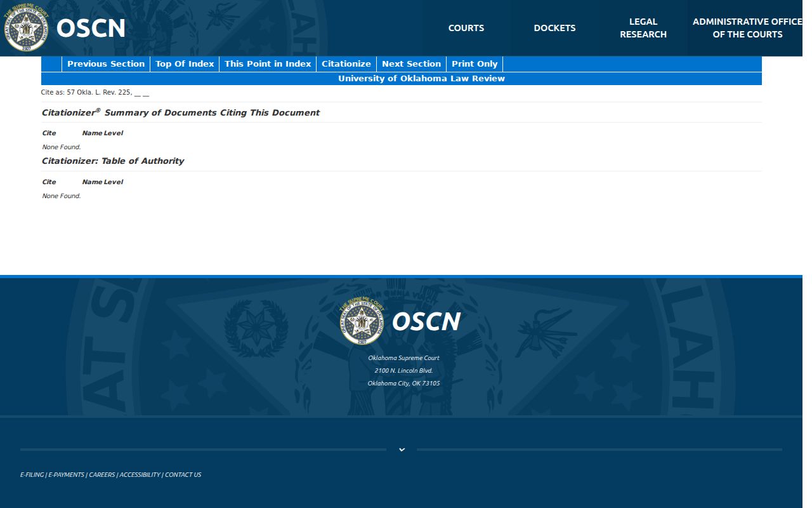Jump to Top Of Index
812x508 pixels.
[185, 64]
